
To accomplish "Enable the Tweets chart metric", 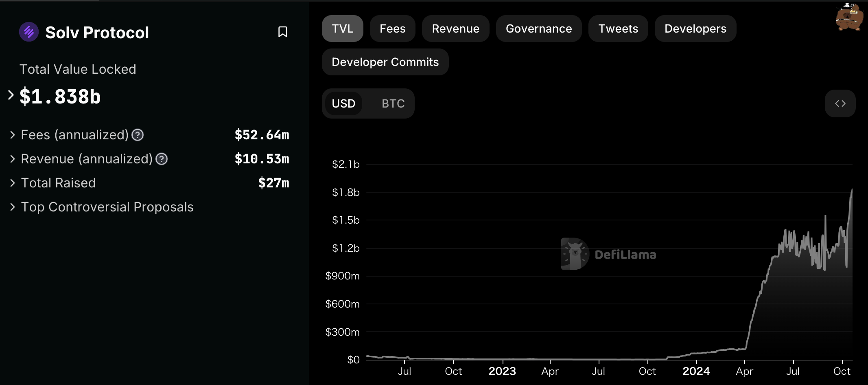I will (618, 29).
